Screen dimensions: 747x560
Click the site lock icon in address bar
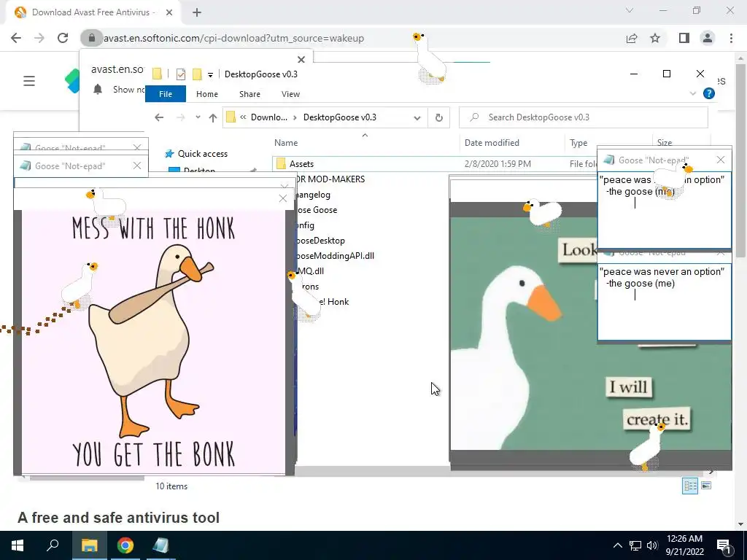pyautogui.click(x=91, y=38)
